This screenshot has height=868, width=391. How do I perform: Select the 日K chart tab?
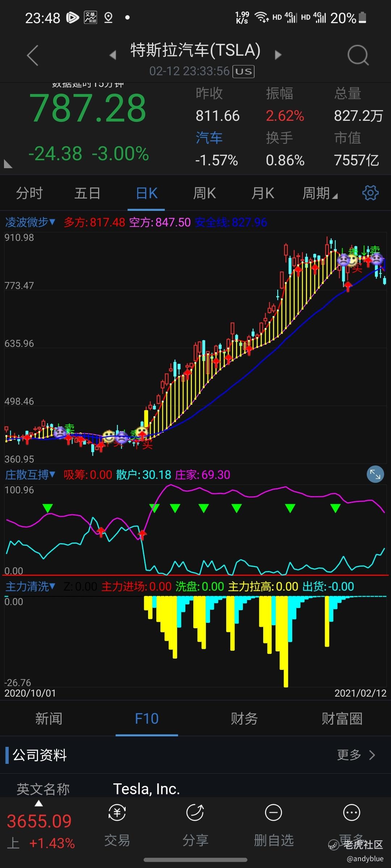point(147,193)
